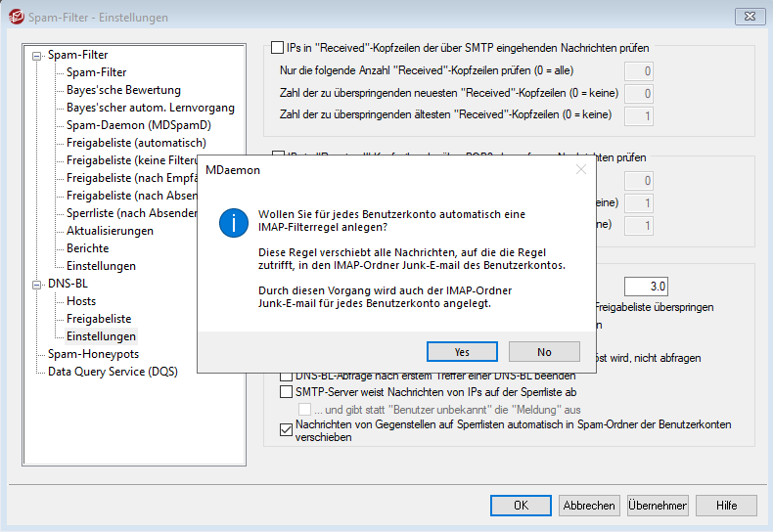
Task: Uncheck automatic move to spam folder option
Action: (x=287, y=430)
